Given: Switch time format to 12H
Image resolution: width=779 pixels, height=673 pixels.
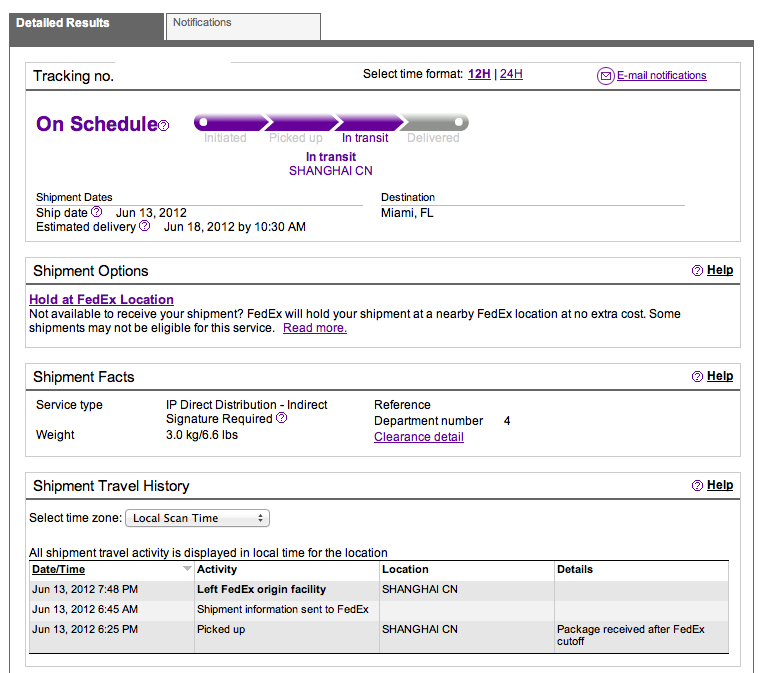Looking at the screenshot, I should click(479, 74).
